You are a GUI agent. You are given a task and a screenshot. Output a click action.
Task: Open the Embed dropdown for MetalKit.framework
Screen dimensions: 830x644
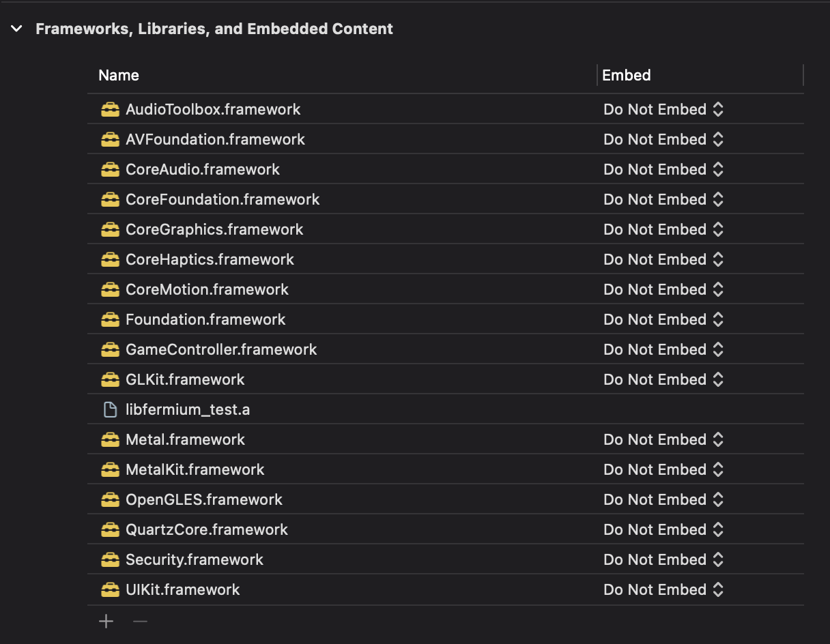717,469
